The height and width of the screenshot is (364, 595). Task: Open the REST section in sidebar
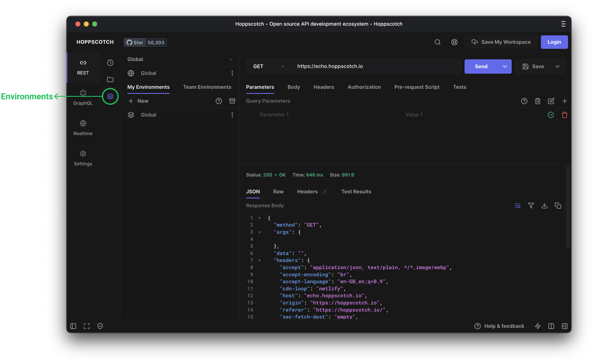83,67
